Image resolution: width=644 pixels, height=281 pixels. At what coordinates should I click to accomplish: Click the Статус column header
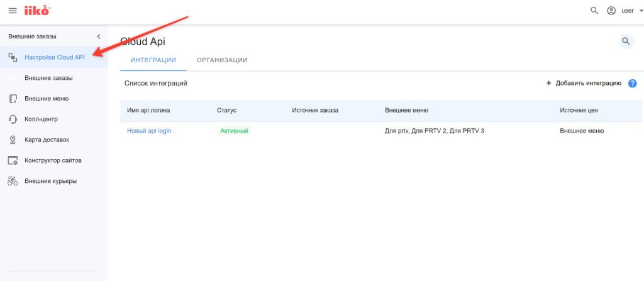[226, 110]
